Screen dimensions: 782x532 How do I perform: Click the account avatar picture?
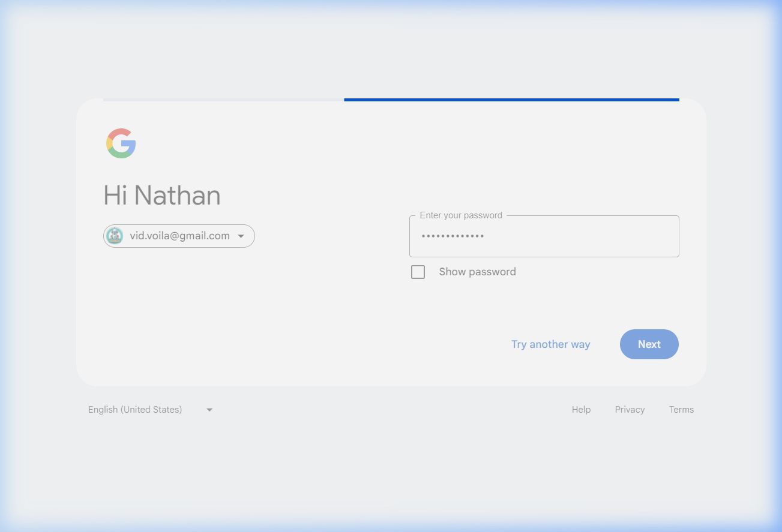tap(115, 236)
